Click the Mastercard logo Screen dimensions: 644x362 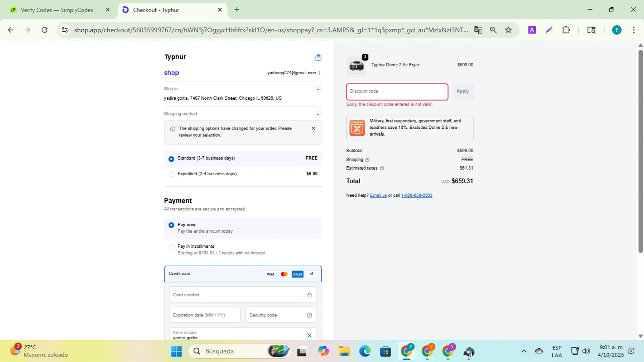(x=284, y=274)
